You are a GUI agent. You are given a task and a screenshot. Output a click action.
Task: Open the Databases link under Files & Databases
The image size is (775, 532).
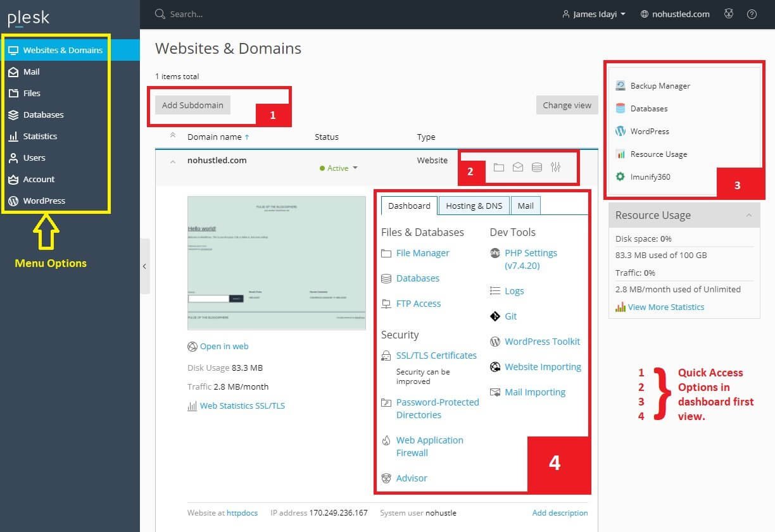(x=417, y=278)
